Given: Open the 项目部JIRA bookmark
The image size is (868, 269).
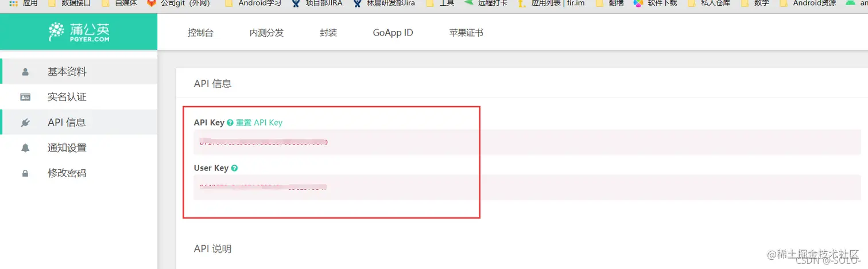Looking at the screenshot, I should point(317,3).
